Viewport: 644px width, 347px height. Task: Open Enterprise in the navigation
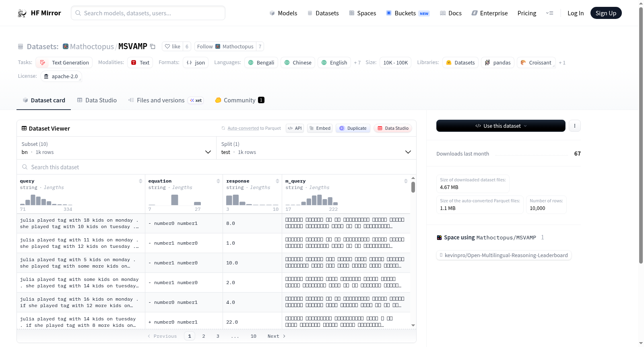[x=489, y=13]
